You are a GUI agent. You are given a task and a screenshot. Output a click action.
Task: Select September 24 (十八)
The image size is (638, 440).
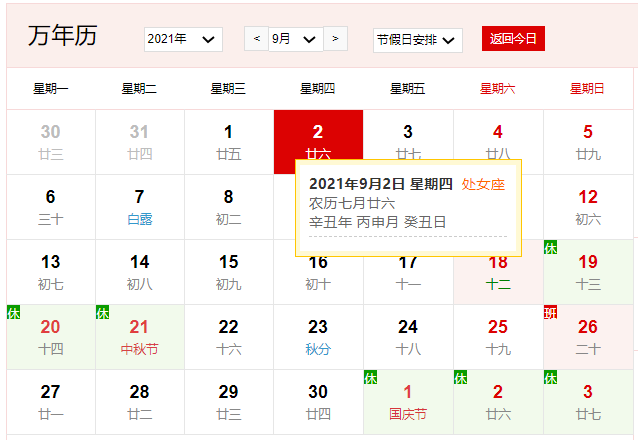(x=408, y=337)
